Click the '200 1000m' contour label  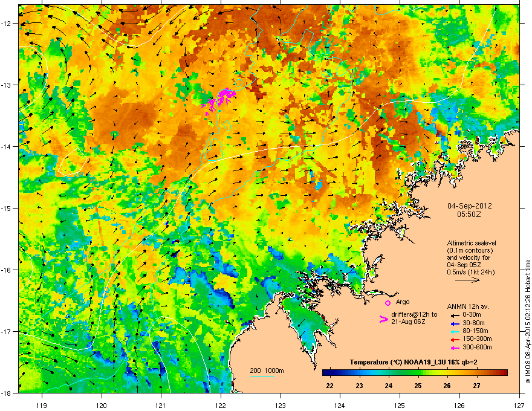[x=267, y=371]
